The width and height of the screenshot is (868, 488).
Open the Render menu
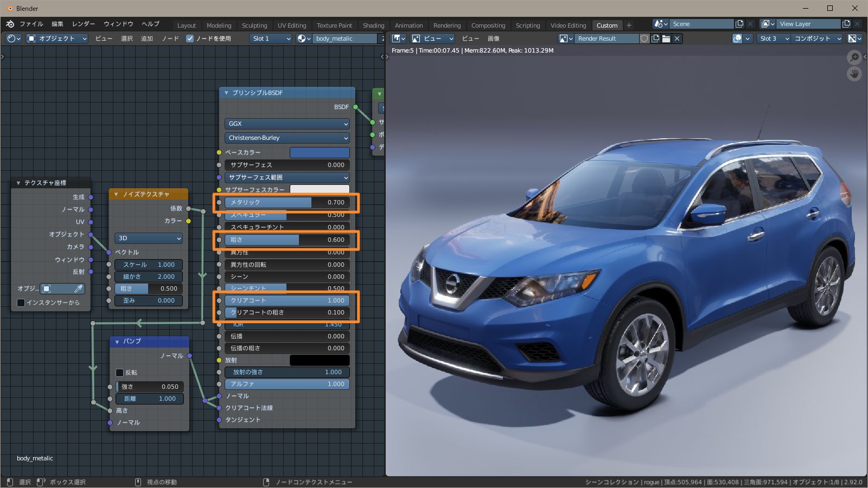coord(84,24)
